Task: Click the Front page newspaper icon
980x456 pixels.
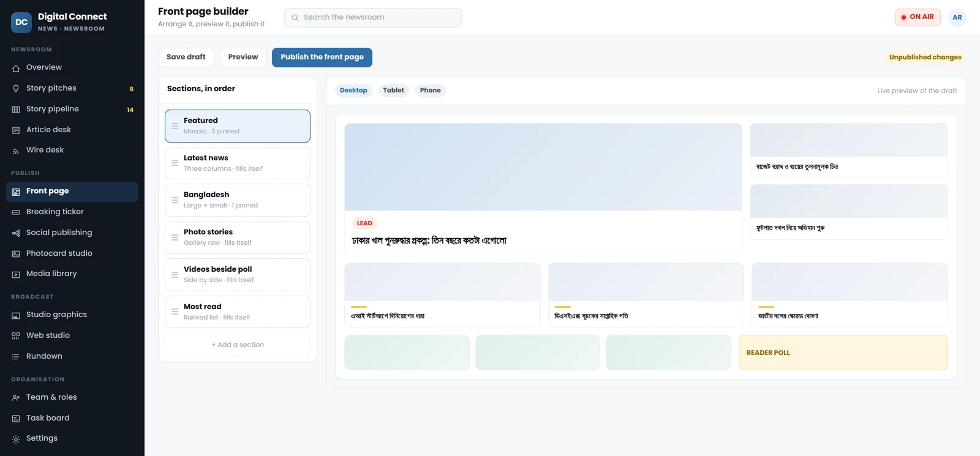Action: 16,192
